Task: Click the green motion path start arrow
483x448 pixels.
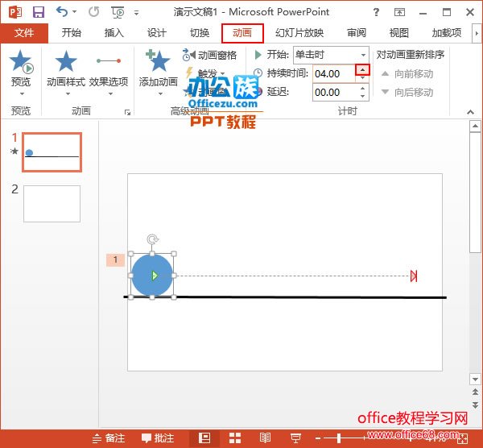Action: (155, 276)
